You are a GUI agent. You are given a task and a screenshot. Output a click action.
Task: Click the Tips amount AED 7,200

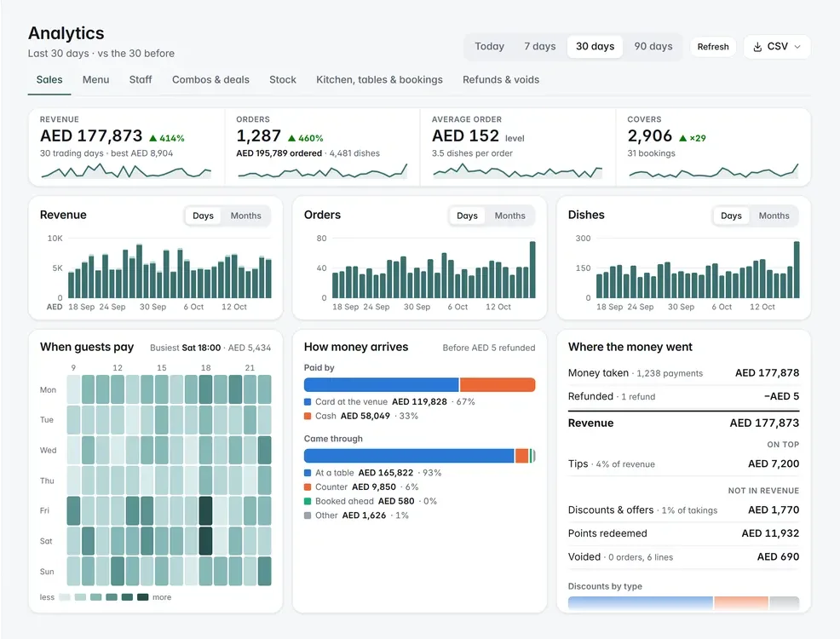pos(774,463)
